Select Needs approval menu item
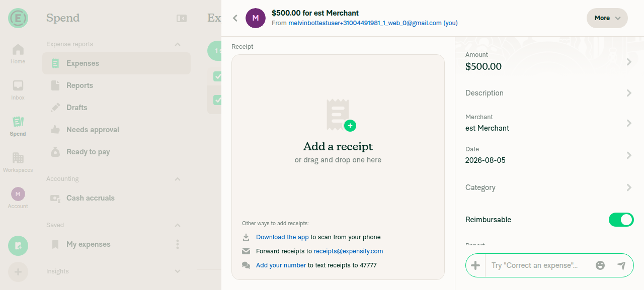Image resolution: width=644 pixels, height=290 pixels. pos(116,130)
